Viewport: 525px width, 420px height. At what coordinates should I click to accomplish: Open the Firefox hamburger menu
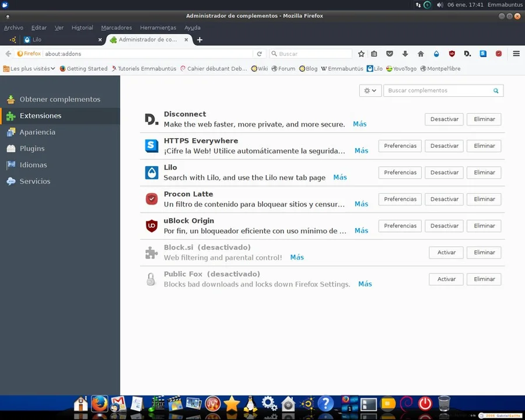(516, 54)
